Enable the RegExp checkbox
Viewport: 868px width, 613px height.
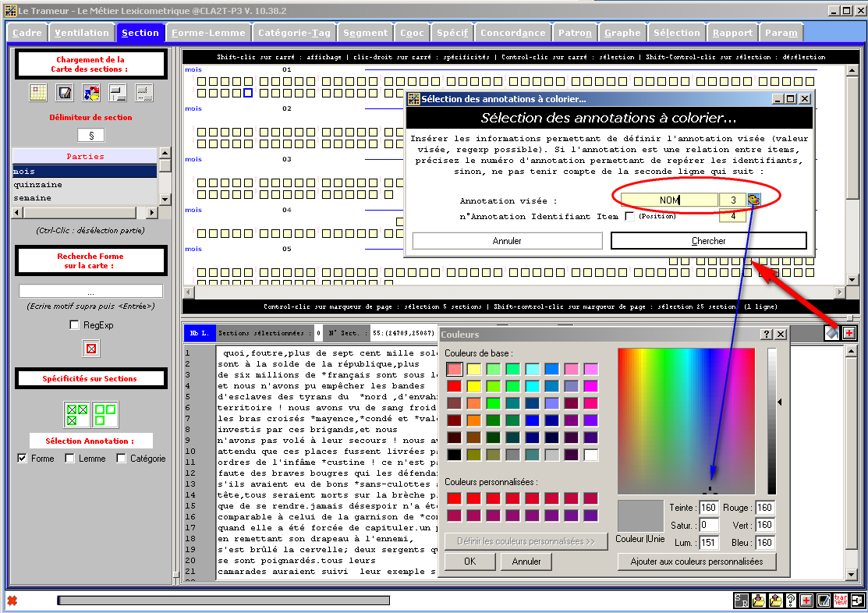74,325
